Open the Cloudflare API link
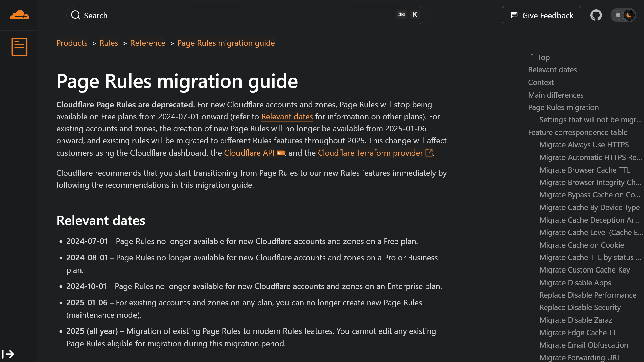 (x=254, y=153)
